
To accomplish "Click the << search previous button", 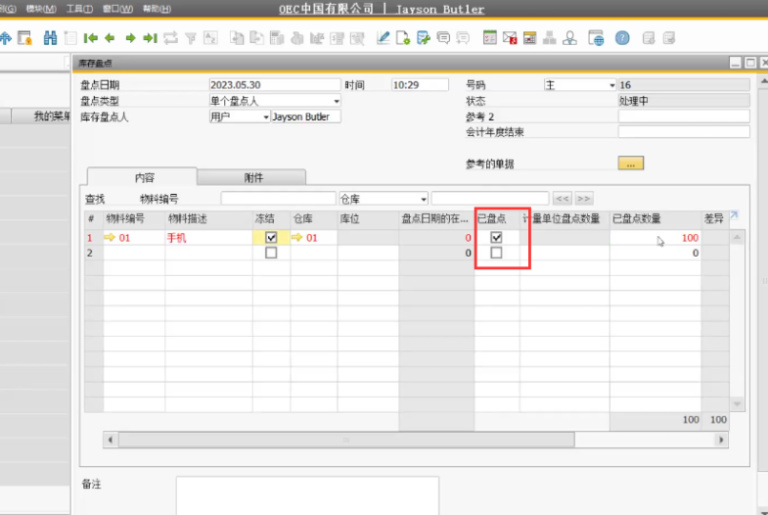I will [562, 198].
